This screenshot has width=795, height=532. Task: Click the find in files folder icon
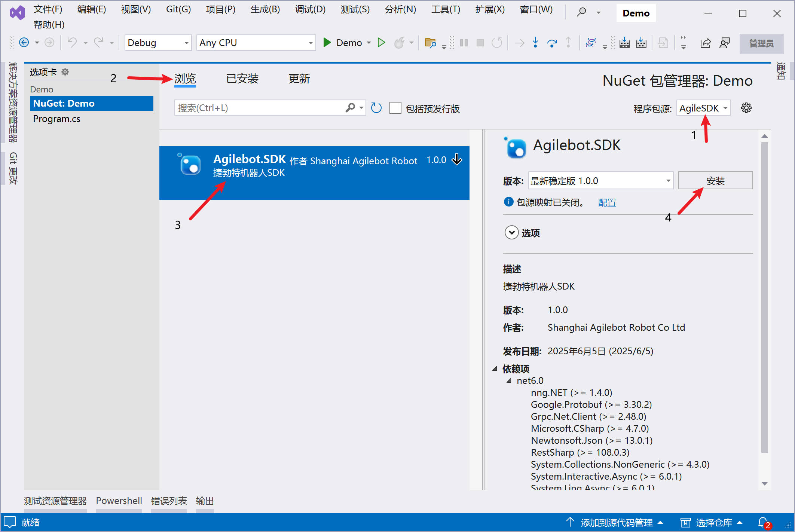click(x=430, y=43)
